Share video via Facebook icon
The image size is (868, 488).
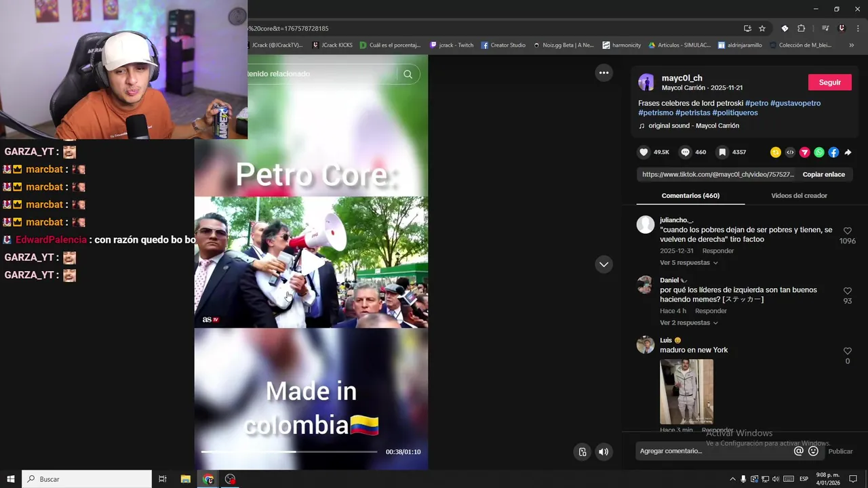(833, 152)
